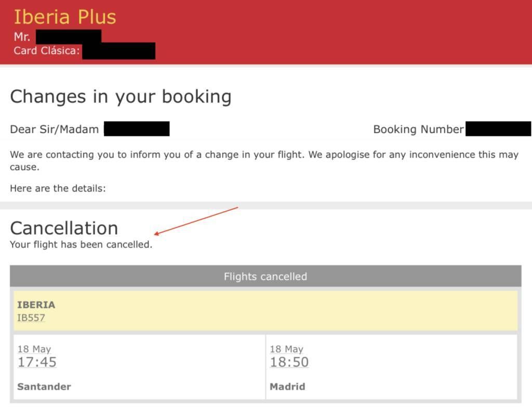
Task: Click the Flights cancelled grey header bar
Action: click(x=265, y=276)
